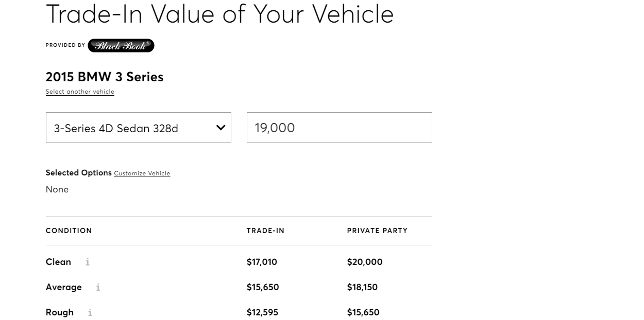Click the info icon next to Clean
Image resolution: width=644 pixels, height=320 pixels.
click(x=88, y=262)
